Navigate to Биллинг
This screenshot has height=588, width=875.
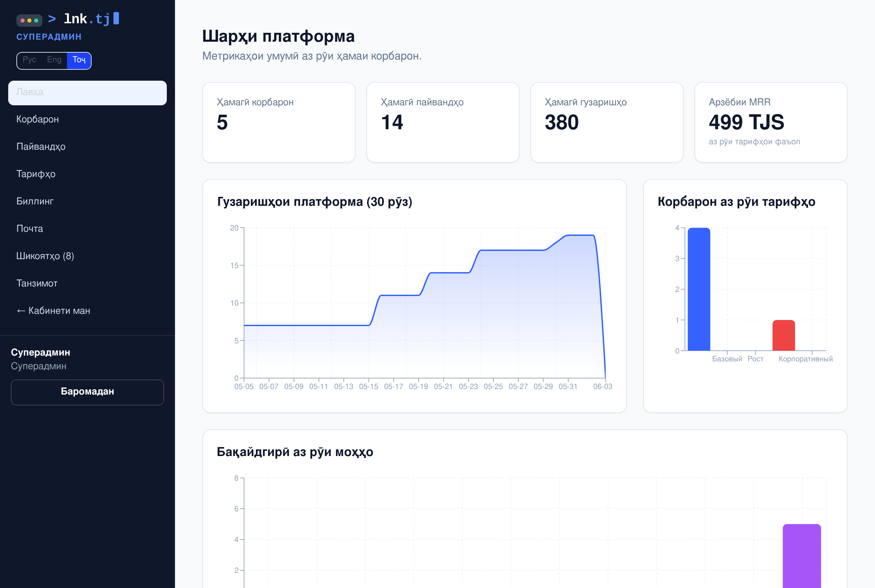tap(87, 201)
